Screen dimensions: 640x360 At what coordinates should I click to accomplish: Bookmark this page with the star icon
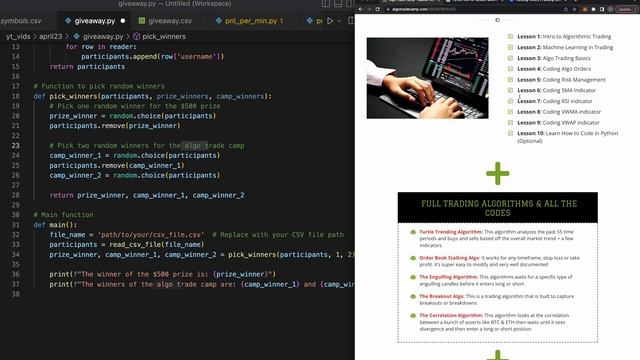(574, 9)
